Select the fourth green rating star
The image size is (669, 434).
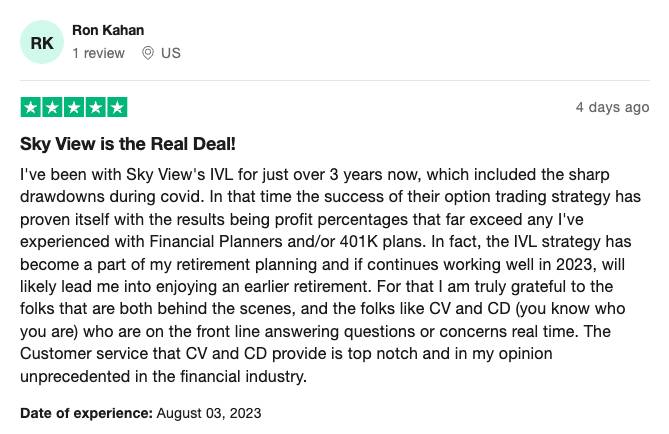(x=96, y=107)
